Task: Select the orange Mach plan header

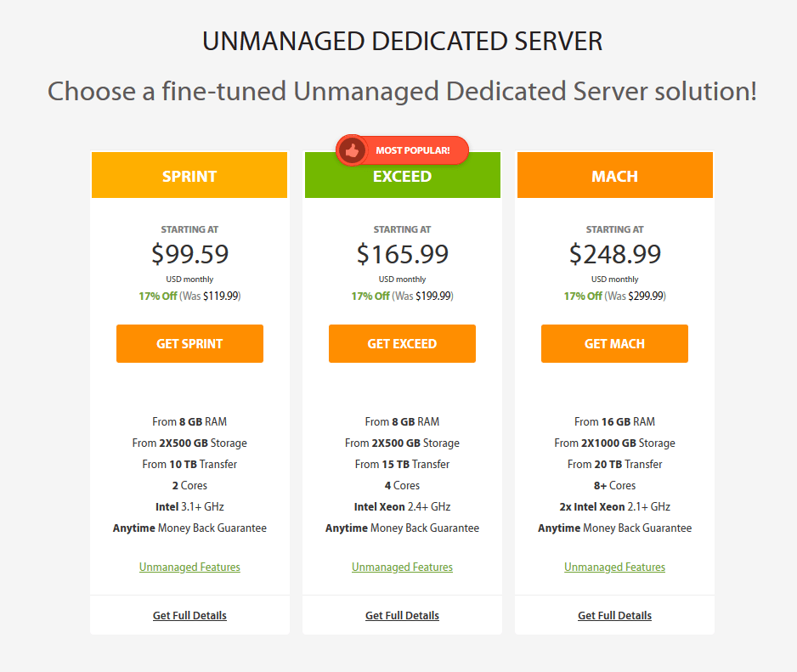Action: pyautogui.click(x=614, y=177)
